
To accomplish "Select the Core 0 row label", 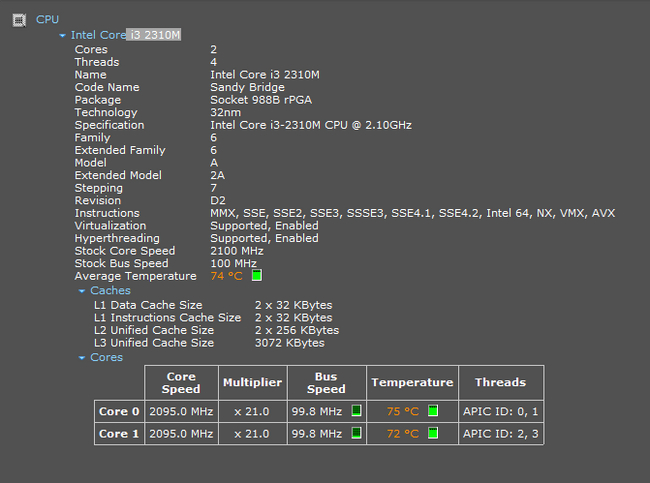I will point(119,411).
